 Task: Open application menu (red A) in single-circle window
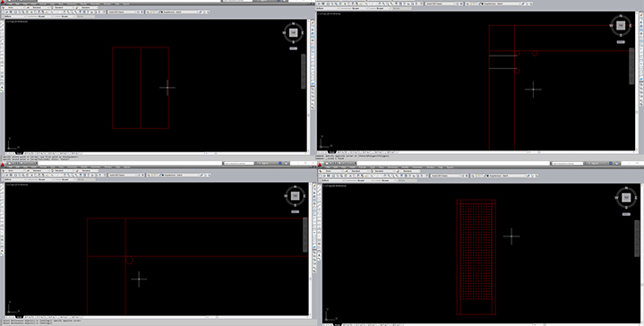pyautogui.click(x=3, y=164)
